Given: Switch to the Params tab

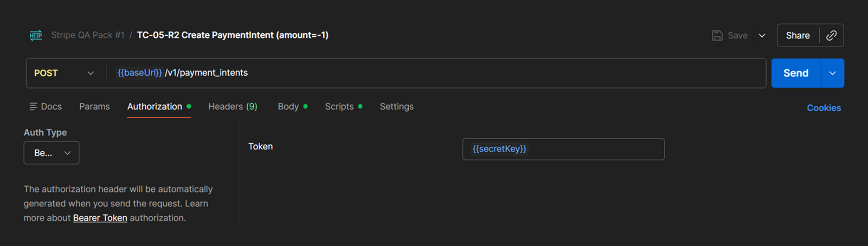Looking at the screenshot, I should (x=94, y=106).
